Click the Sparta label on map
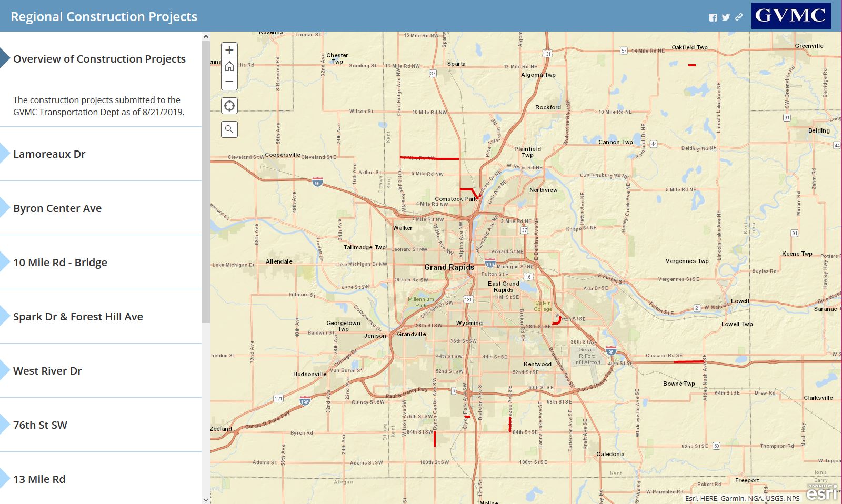This screenshot has height=504, width=842. tap(456, 64)
